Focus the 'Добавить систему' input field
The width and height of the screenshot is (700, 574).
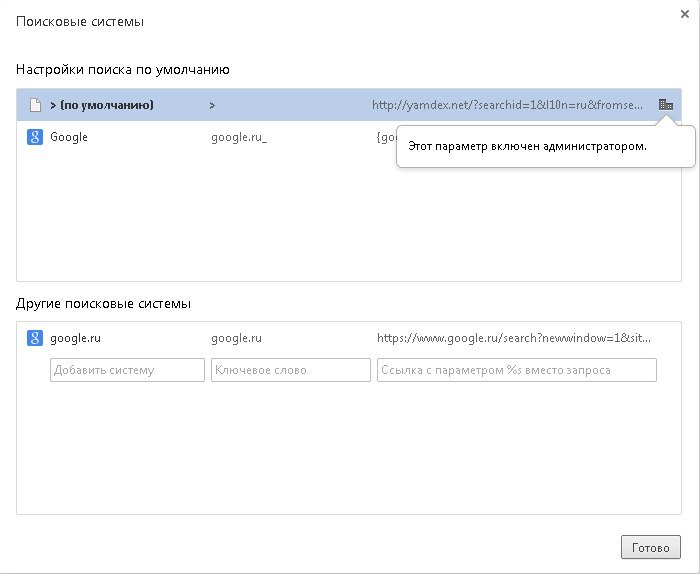[127, 370]
